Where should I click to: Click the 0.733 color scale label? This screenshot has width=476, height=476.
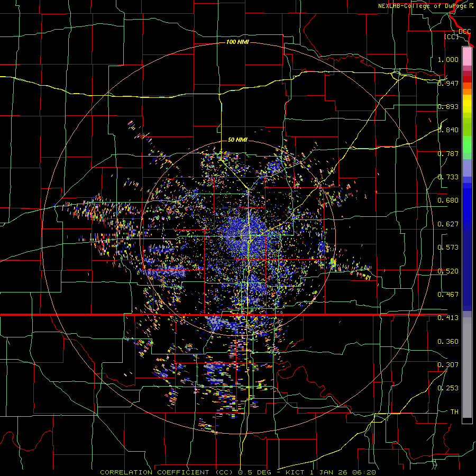448,177
